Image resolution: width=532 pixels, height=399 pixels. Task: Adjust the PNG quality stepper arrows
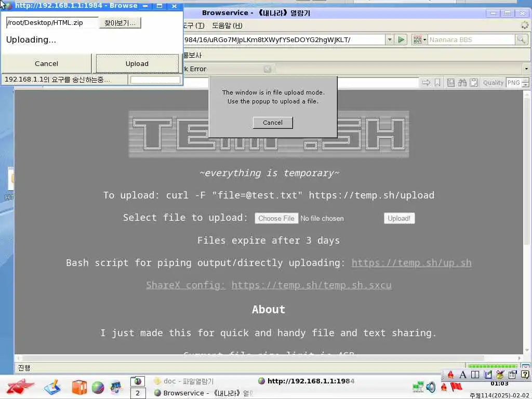tap(525, 83)
